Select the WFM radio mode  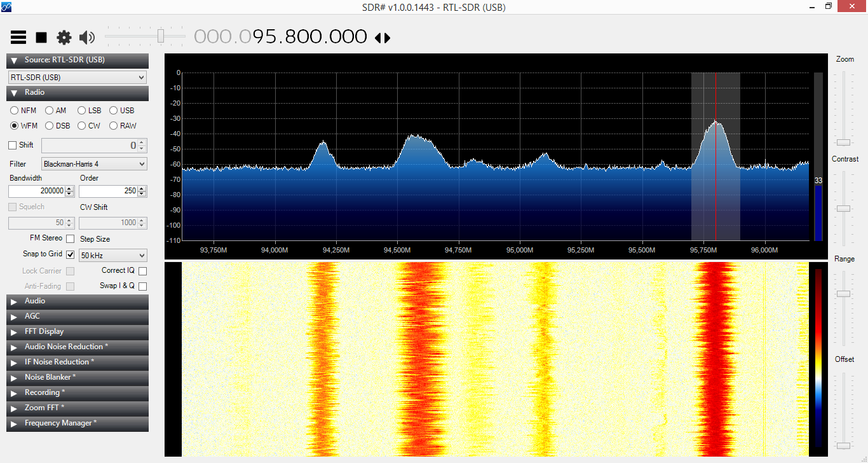(15, 126)
